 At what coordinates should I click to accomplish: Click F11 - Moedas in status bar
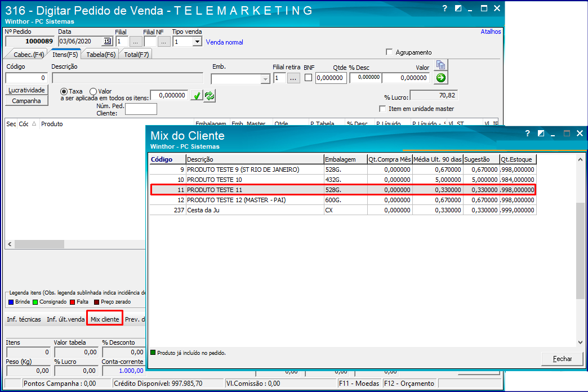tap(359, 384)
